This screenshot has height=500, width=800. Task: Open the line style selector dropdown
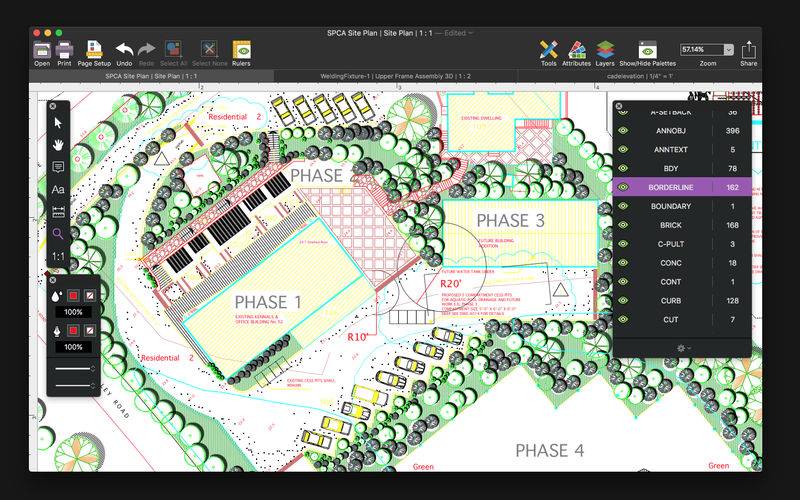(x=75, y=370)
